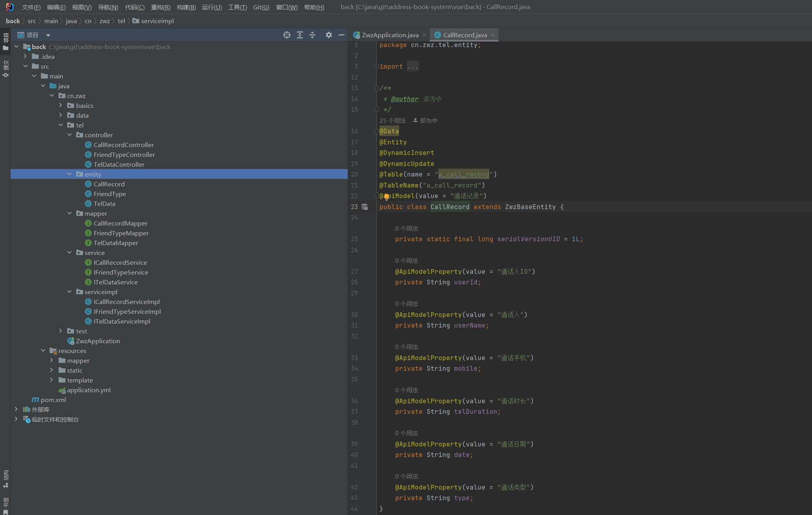
Task: Open the Git menu
Action: pos(261,7)
